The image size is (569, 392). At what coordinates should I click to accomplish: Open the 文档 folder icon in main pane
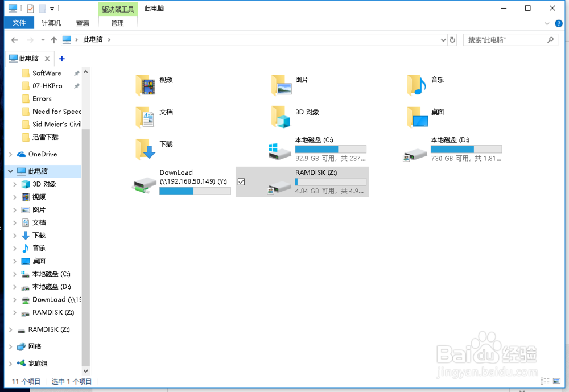pyautogui.click(x=146, y=117)
